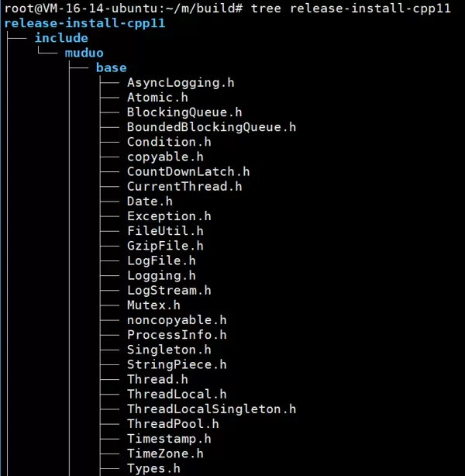Click CountDownLatch.h file name
The image size is (465, 476).
click(x=188, y=171)
